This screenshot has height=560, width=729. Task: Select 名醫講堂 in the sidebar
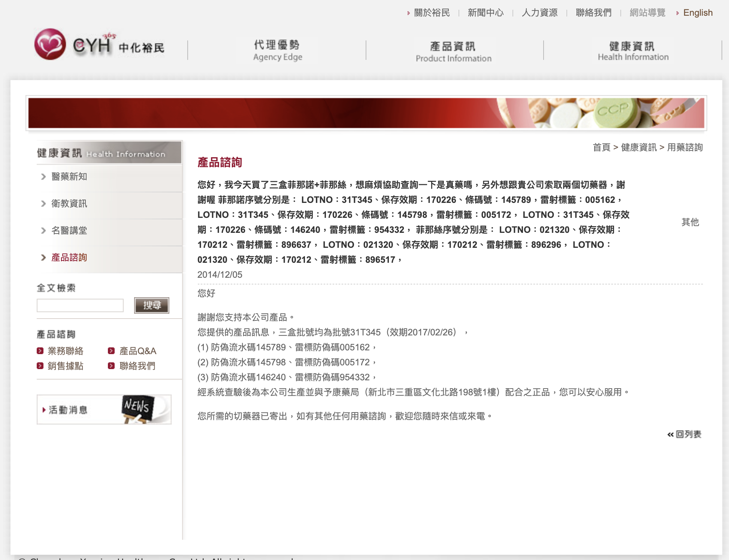click(69, 231)
